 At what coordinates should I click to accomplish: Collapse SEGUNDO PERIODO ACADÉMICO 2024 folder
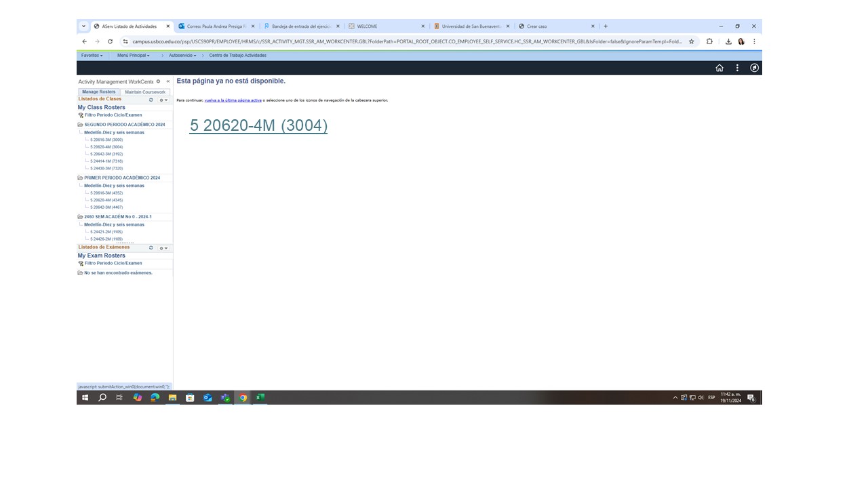point(80,125)
